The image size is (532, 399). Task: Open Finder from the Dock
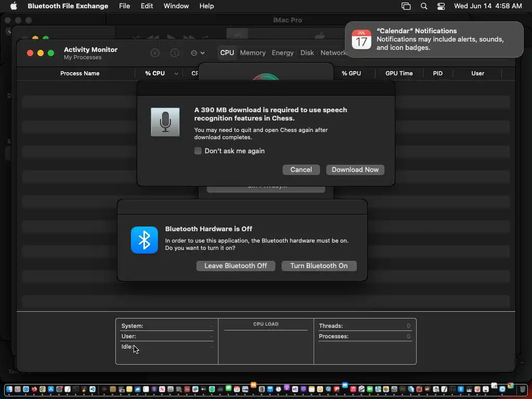(x=9, y=389)
